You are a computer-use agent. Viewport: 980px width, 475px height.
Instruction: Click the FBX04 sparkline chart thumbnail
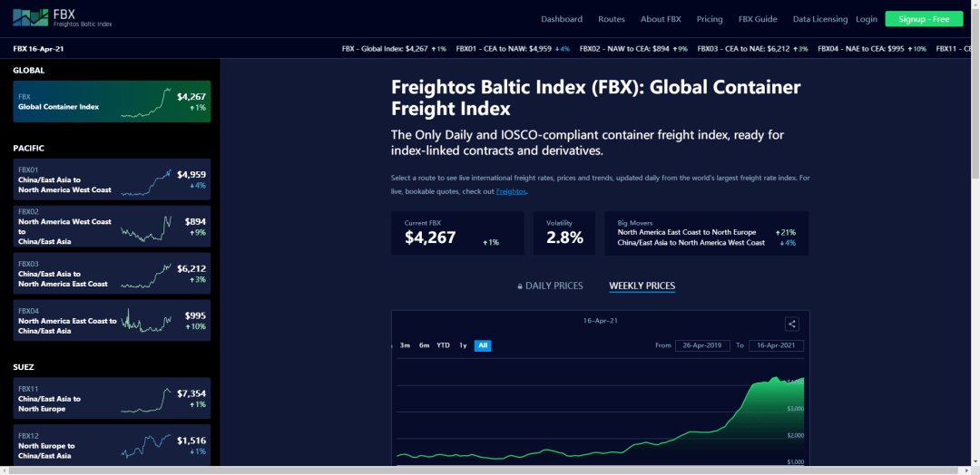coord(146,321)
